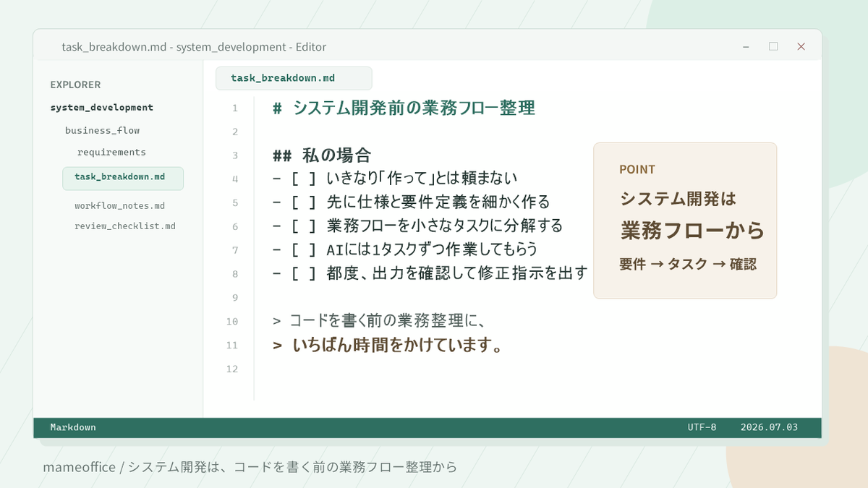868x488 pixels.
Task: Click line number 12 in the gutter
Action: click(x=231, y=369)
